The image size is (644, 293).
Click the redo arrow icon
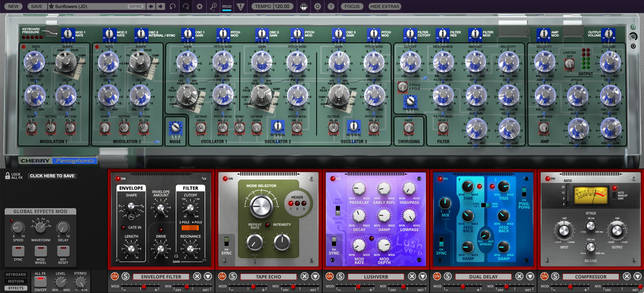(x=186, y=6)
